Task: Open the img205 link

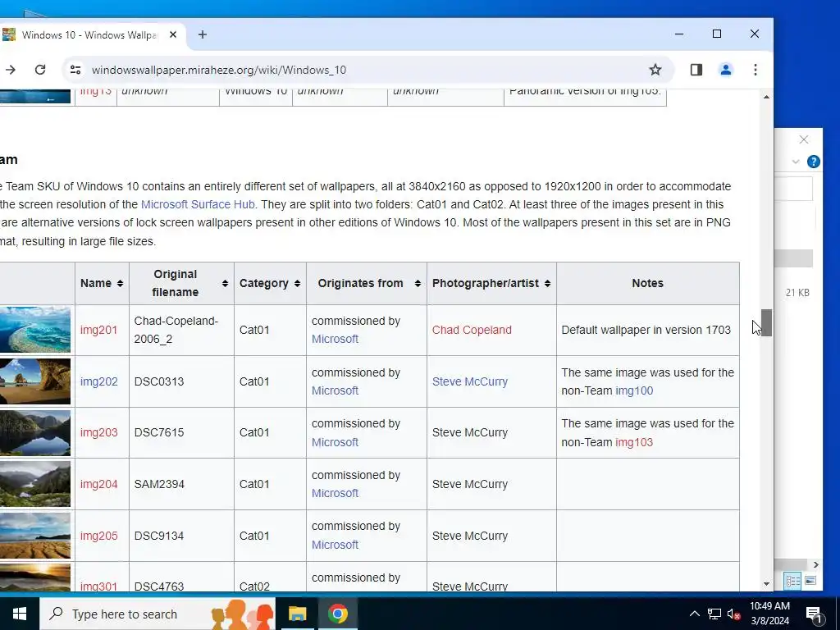Action: click(98, 536)
